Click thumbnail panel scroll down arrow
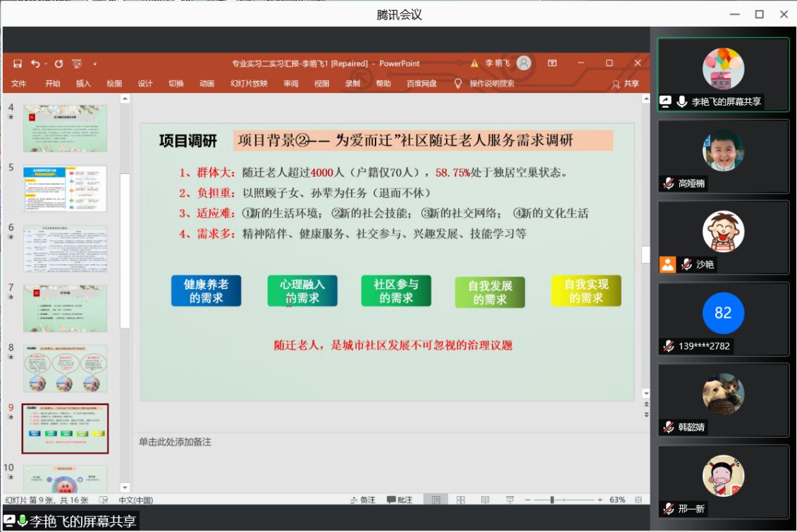The width and height of the screenshot is (797, 532). point(125,488)
